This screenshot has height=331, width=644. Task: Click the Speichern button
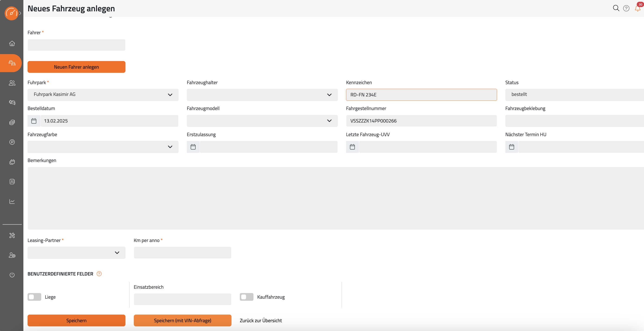pyautogui.click(x=76, y=321)
